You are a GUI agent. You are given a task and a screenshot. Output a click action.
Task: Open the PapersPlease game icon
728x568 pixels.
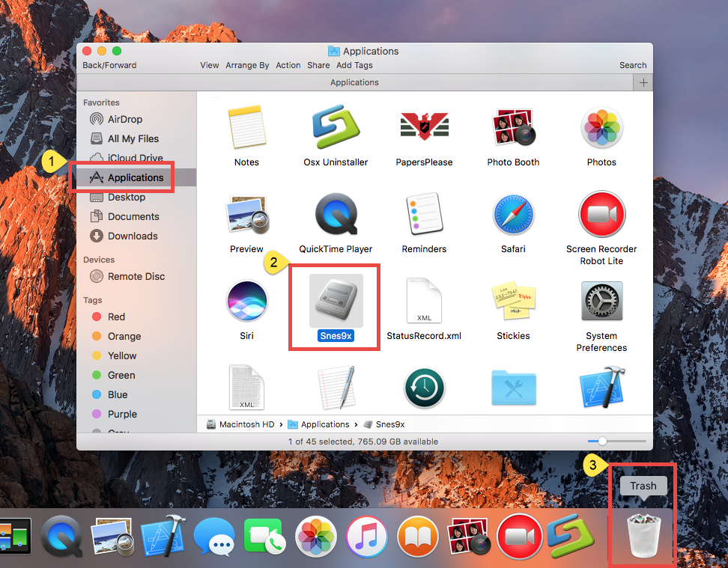pos(424,127)
